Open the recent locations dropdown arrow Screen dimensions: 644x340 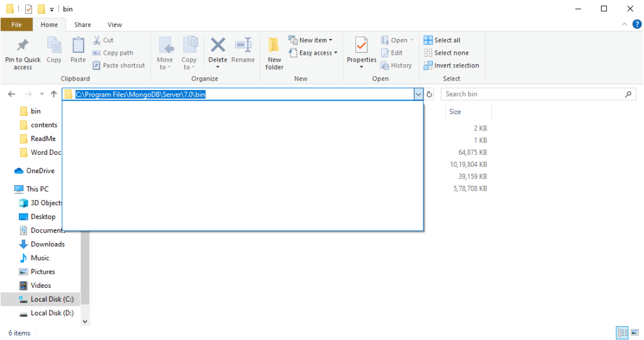pyautogui.click(x=42, y=94)
